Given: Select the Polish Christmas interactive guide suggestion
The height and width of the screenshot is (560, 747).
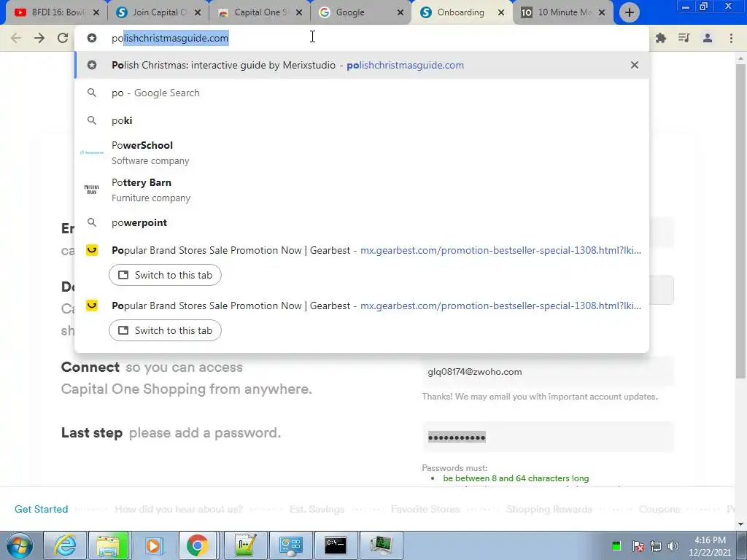Looking at the screenshot, I should click(x=362, y=65).
